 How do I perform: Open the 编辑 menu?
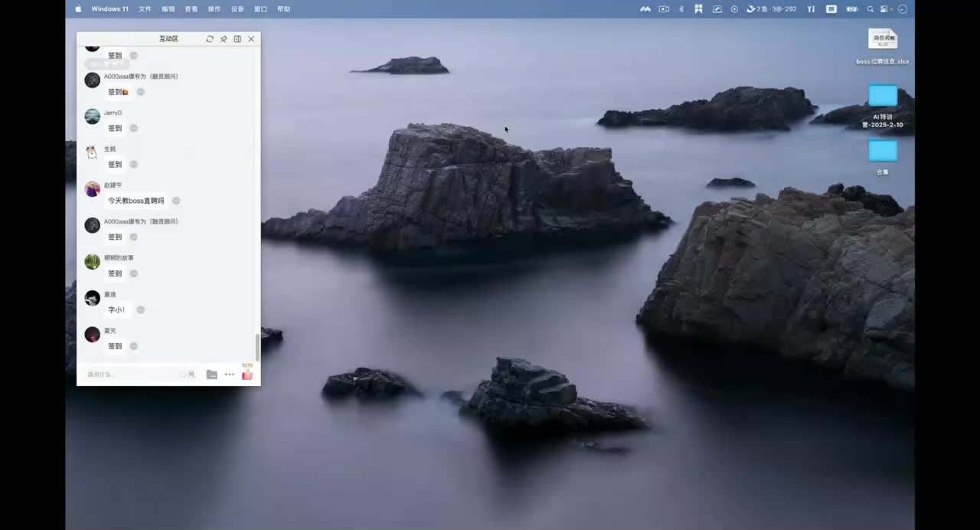(168, 9)
